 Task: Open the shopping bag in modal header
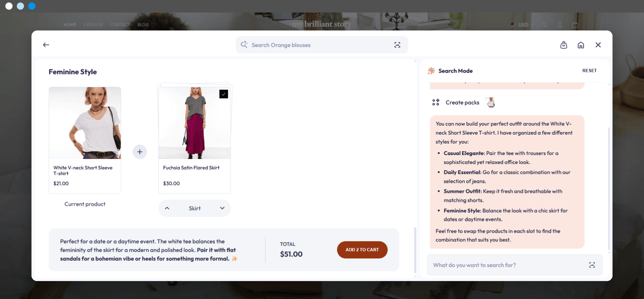pyautogui.click(x=563, y=45)
